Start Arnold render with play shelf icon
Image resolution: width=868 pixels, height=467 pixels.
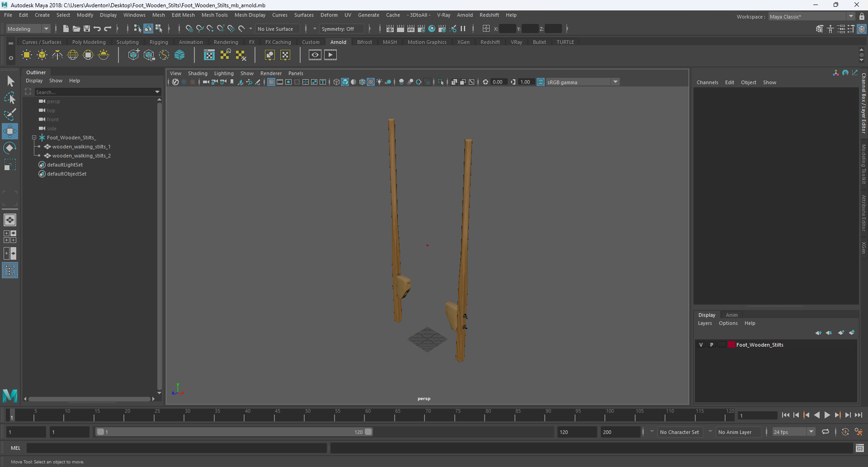point(330,55)
